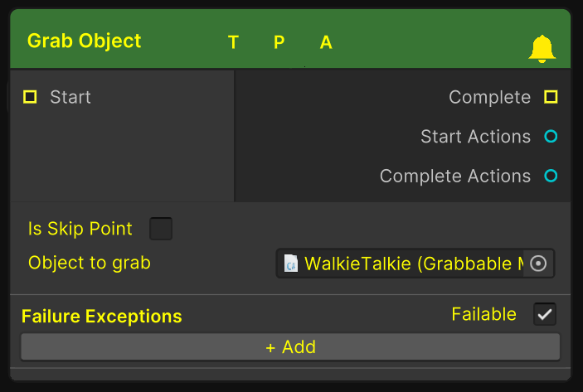
Task: Click the yellow bell notification icon
Action: (542, 49)
